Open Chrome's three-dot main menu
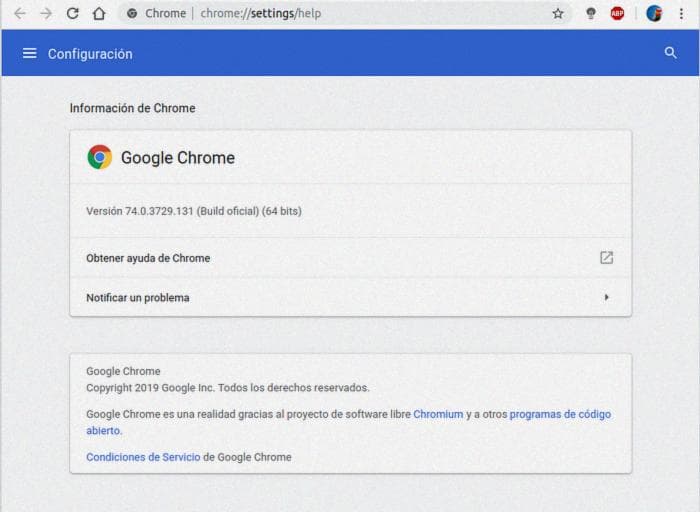 coord(681,14)
